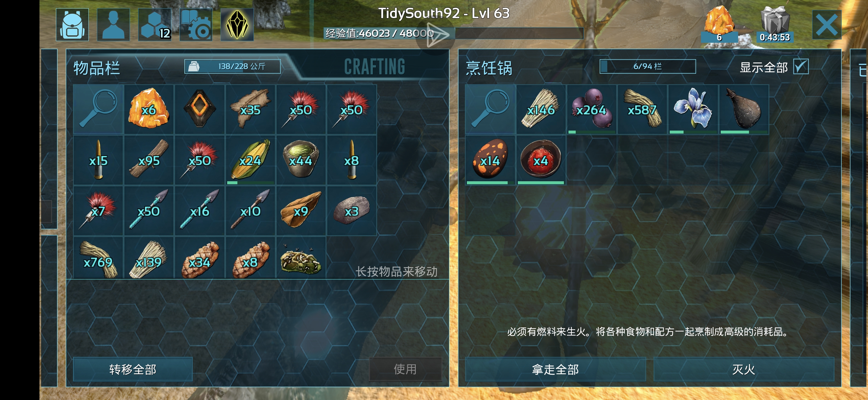Click the 灭火 extinguish fire button

[x=744, y=369]
